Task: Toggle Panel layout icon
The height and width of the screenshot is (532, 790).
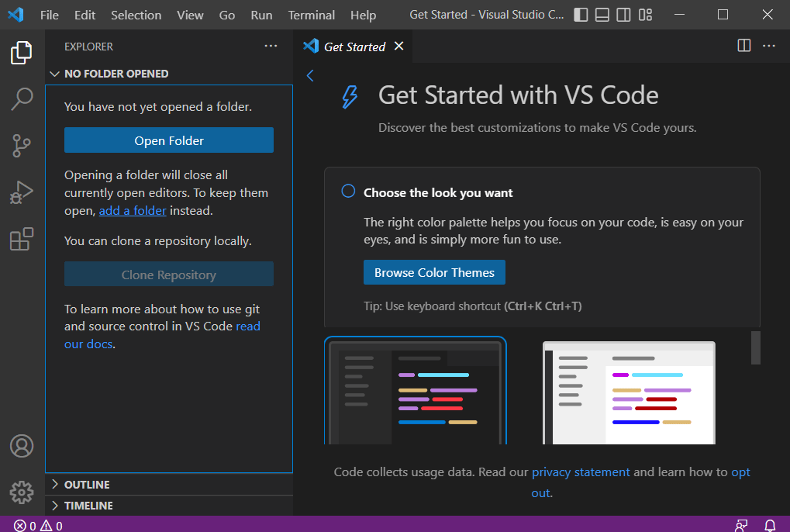Action: [x=602, y=15]
